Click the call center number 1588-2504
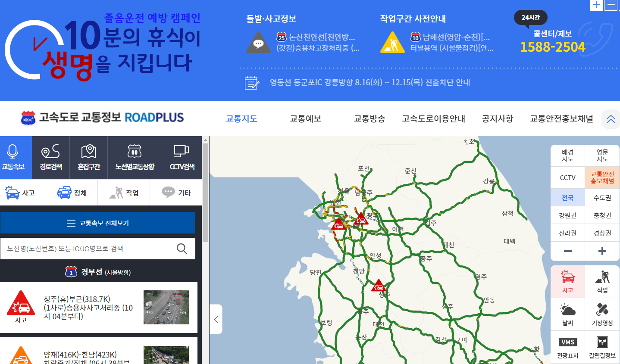 (x=553, y=47)
